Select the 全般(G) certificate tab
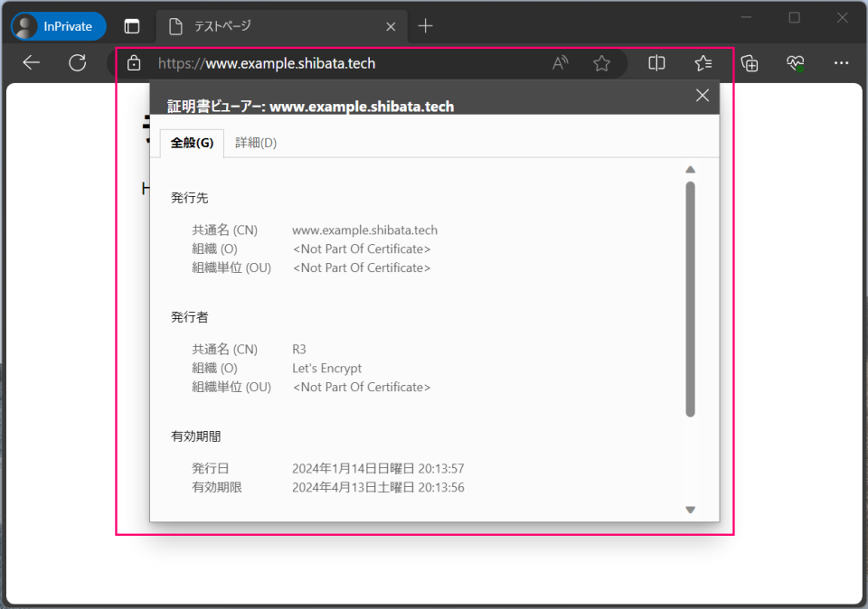This screenshot has height=609, width=868. click(191, 143)
